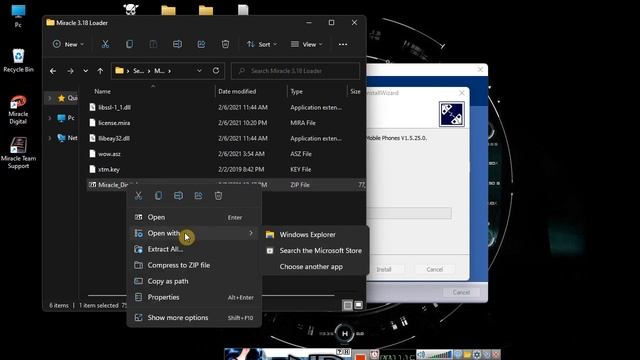This screenshot has height=360, width=640.
Task: Refresh the Miracle 3.18 Loader folder
Action: click(216, 71)
